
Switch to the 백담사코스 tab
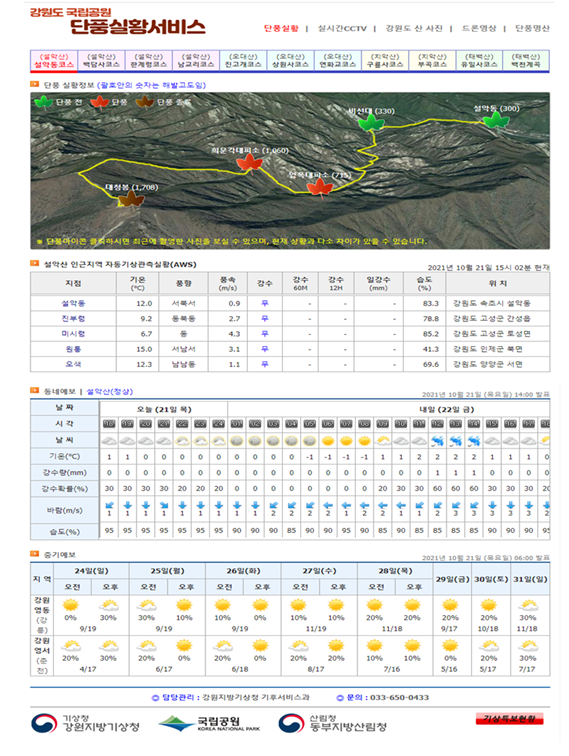point(101,61)
